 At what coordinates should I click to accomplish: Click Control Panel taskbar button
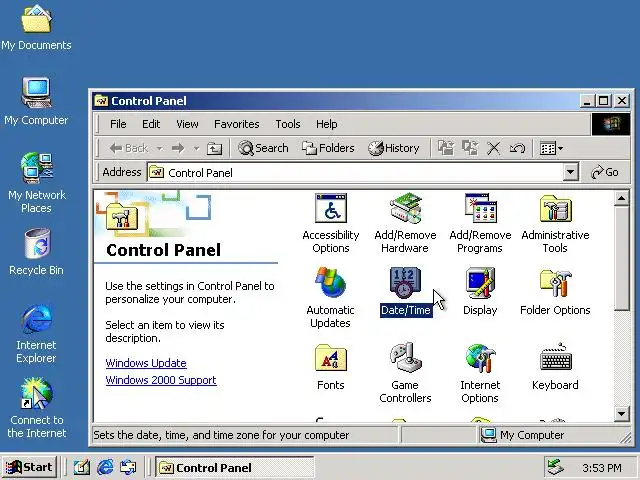click(x=235, y=467)
